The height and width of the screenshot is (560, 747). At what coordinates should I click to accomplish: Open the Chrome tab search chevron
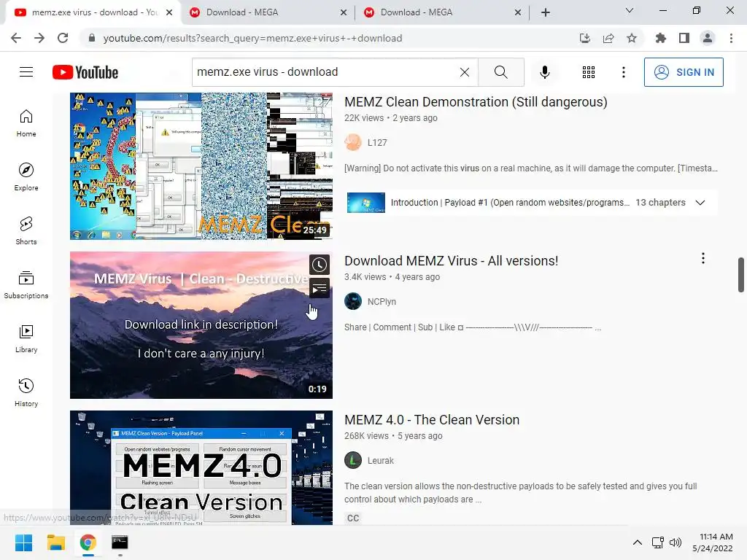tap(630, 10)
